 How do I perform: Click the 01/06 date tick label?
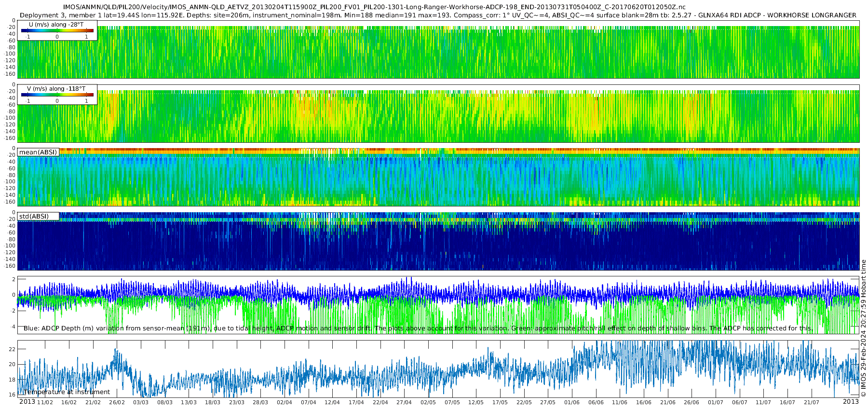(572, 402)
